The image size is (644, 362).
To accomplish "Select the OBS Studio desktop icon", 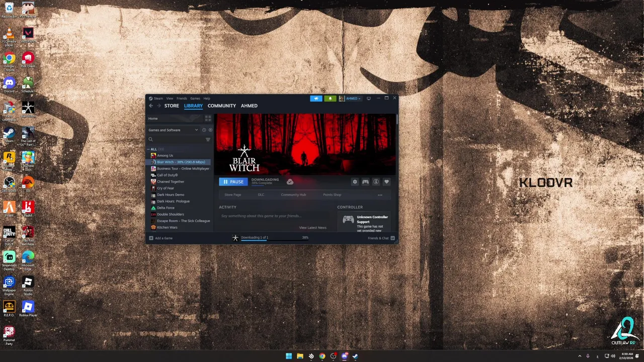I will point(9,184).
